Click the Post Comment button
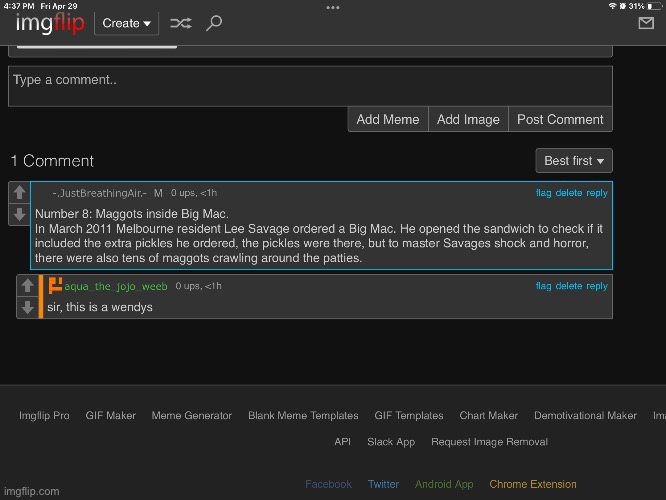Image resolution: width=666 pixels, height=500 pixels. pyautogui.click(x=560, y=119)
